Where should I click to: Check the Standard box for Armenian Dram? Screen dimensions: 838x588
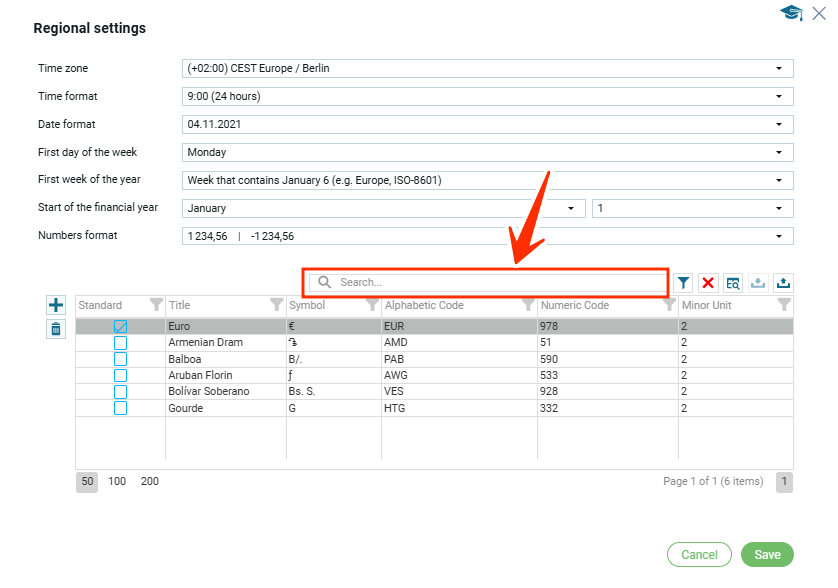[120, 343]
